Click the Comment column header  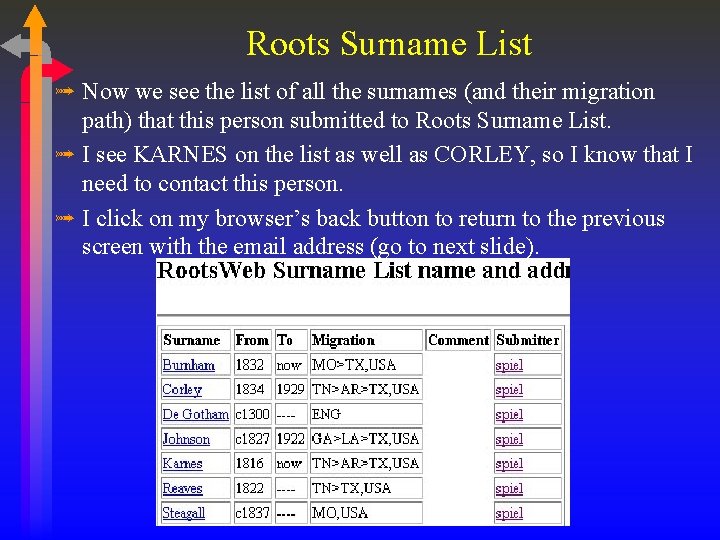pyautogui.click(x=458, y=340)
